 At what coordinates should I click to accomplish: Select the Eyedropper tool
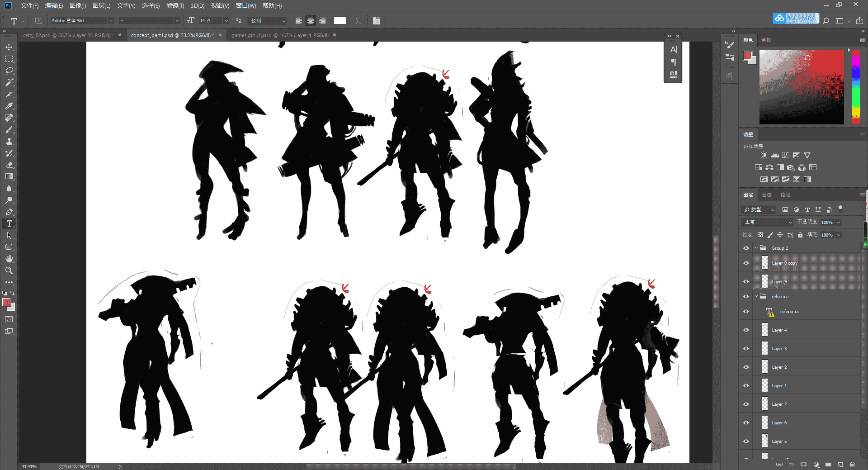pos(9,106)
